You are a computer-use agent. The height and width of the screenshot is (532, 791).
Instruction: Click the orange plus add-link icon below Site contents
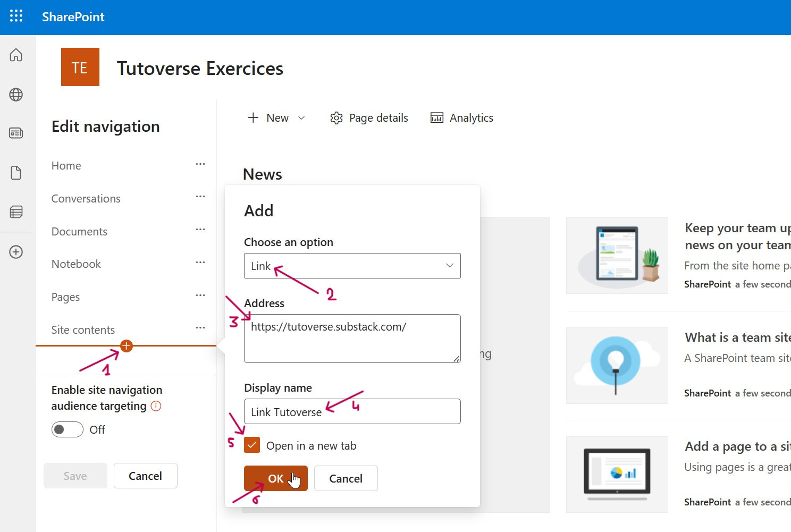point(127,346)
